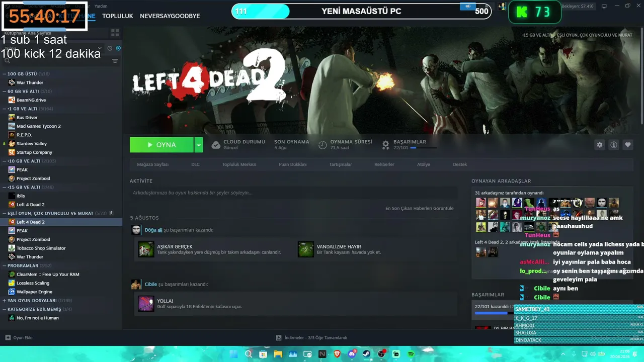Toggle the ready-to-play filter
This screenshot has height=362, width=644.
[x=118, y=48]
